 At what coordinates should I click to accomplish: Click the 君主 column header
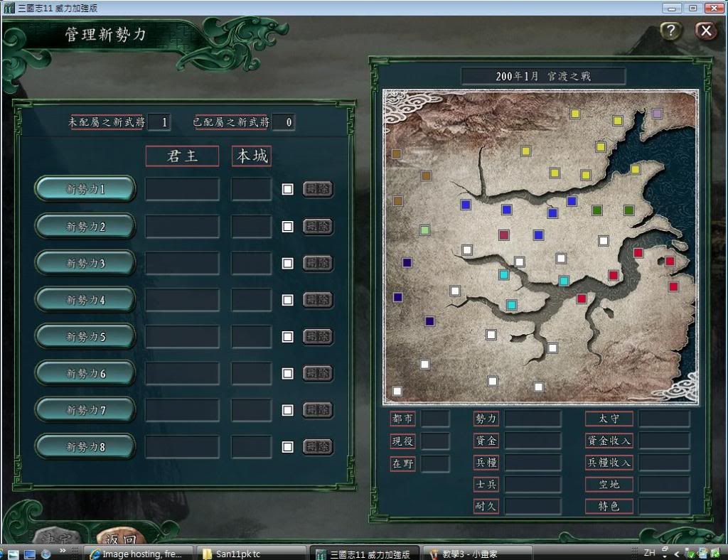[183, 156]
